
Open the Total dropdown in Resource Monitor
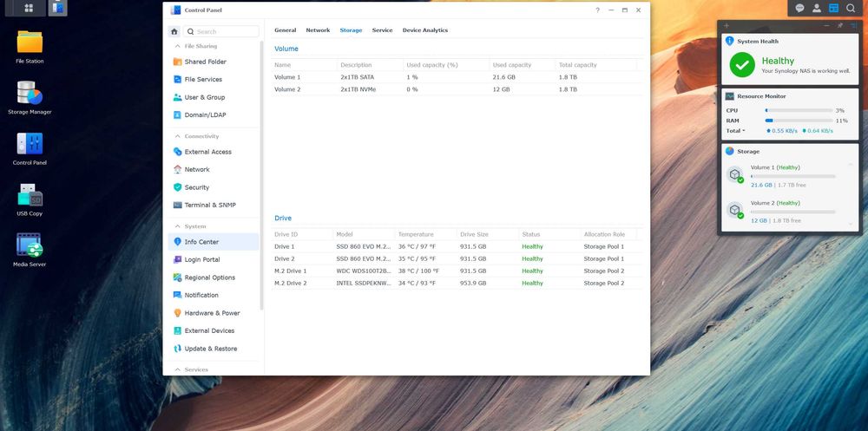click(735, 131)
